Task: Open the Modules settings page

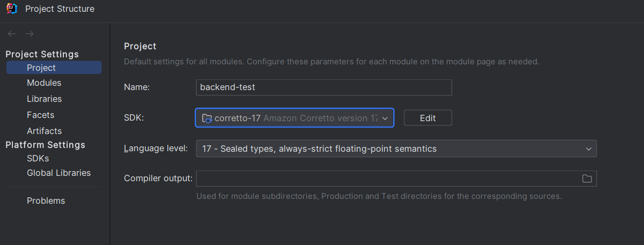Action: click(x=44, y=83)
